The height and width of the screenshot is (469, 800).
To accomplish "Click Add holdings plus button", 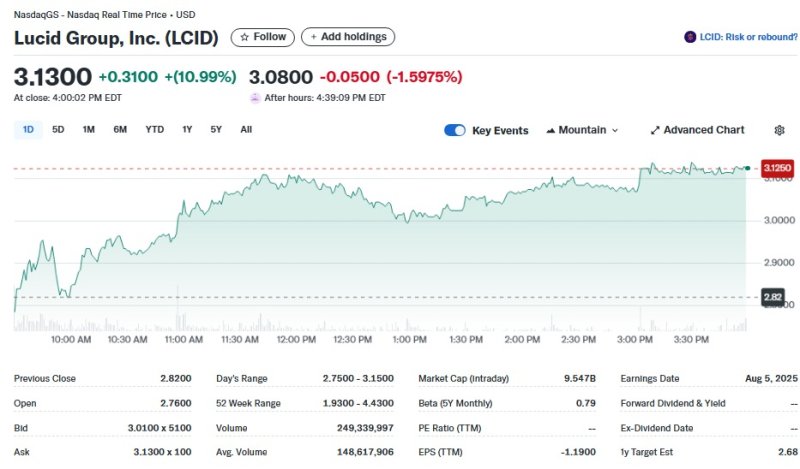I will tap(348, 37).
